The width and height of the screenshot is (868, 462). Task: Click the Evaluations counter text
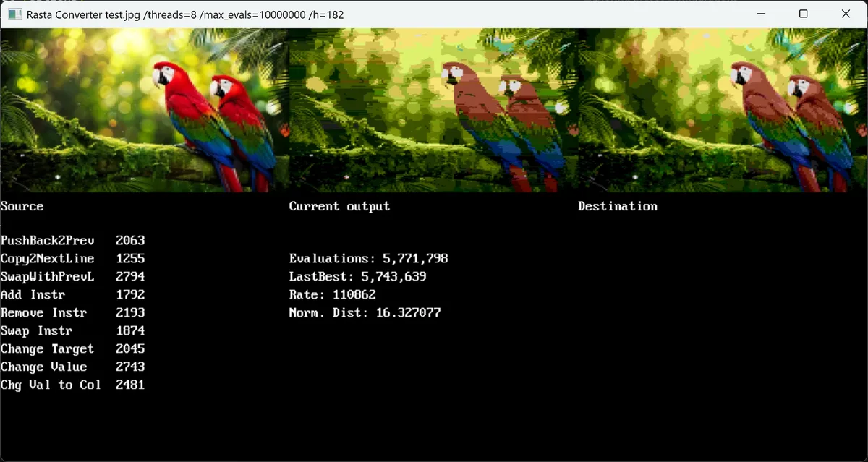pyautogui.click(x=367, y=258)
